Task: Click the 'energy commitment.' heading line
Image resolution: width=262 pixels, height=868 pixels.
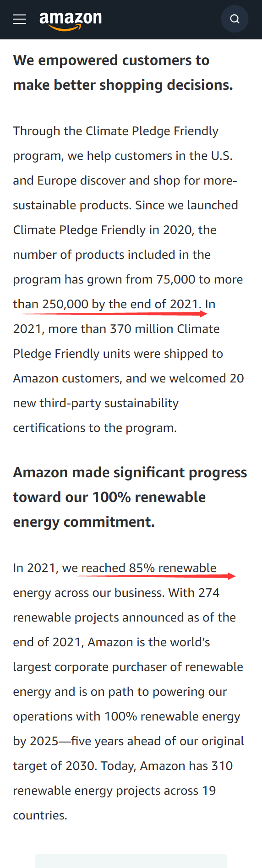Action: [84, 522]
